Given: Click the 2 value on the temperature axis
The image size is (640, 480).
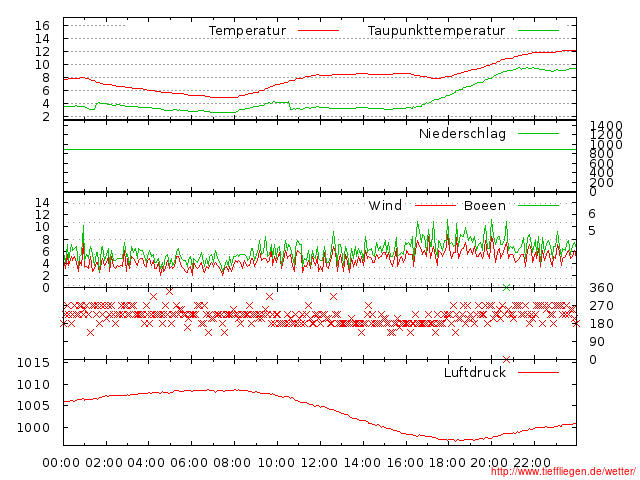Looking at the screenshot, I should [x=46, y=117].
